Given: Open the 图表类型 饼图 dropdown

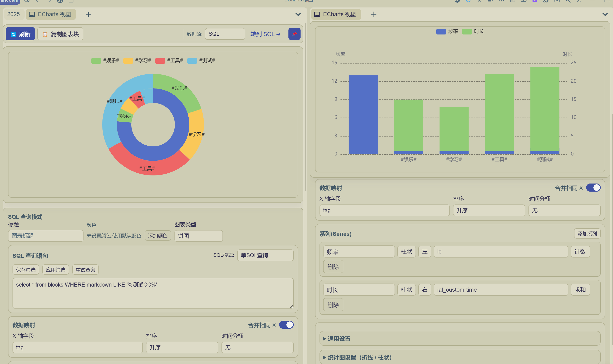Looking at the screenshot, I should tap(198, 236).
